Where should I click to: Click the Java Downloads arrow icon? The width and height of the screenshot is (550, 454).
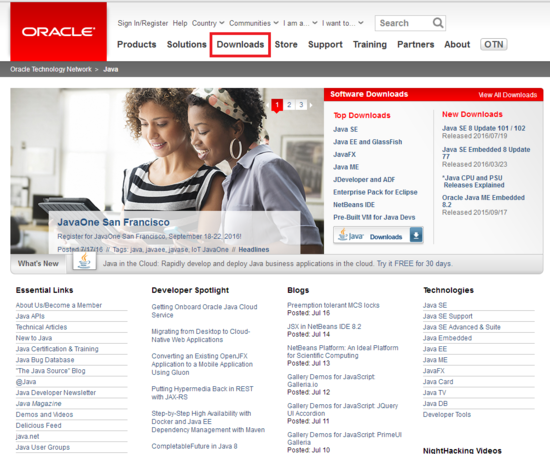coord(416,235)
